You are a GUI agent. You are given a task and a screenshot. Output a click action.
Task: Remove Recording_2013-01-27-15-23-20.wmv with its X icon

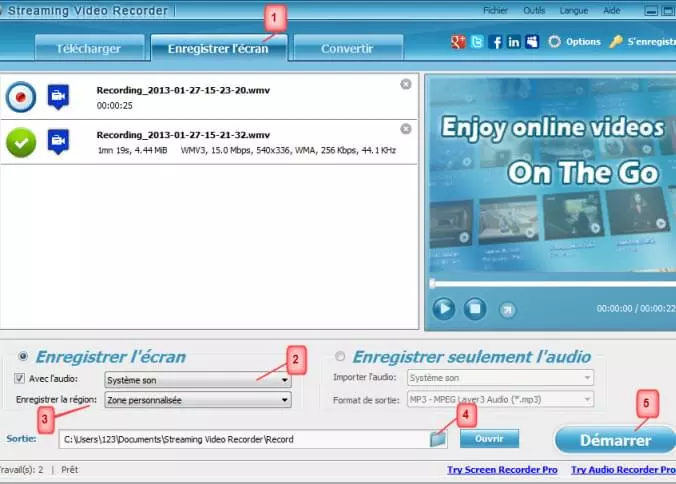pyautogui.click(x=406, y=84)
